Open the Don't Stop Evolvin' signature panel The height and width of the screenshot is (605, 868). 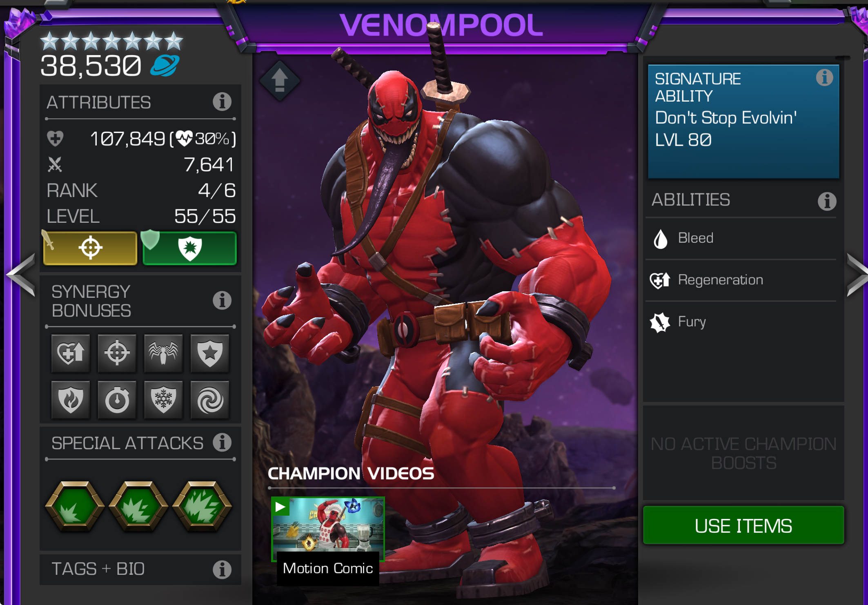coord(743,121)
